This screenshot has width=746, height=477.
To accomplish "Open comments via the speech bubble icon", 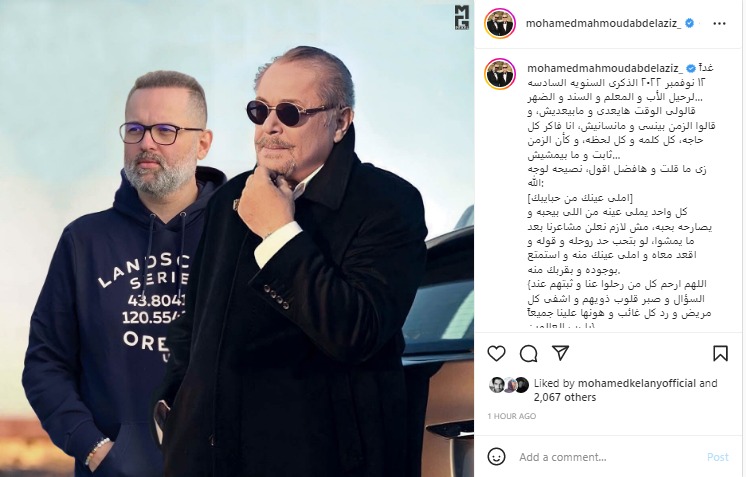I will coord(529,353).
